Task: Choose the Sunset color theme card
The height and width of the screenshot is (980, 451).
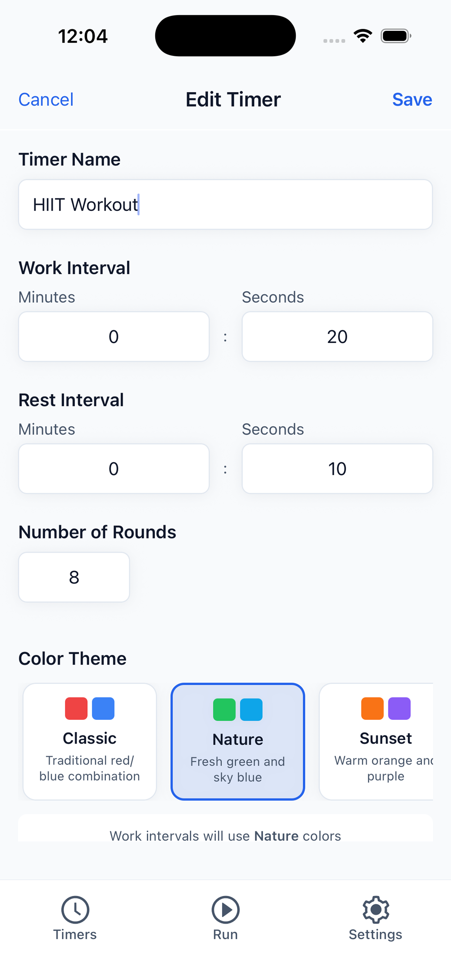Action: pyautogui.click(x=376, y=741)
